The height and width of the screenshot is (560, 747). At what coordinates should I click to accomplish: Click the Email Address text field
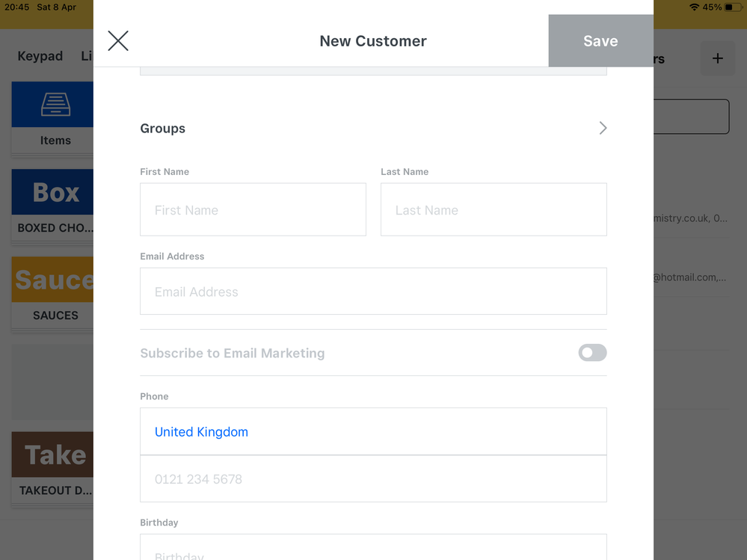373,292
